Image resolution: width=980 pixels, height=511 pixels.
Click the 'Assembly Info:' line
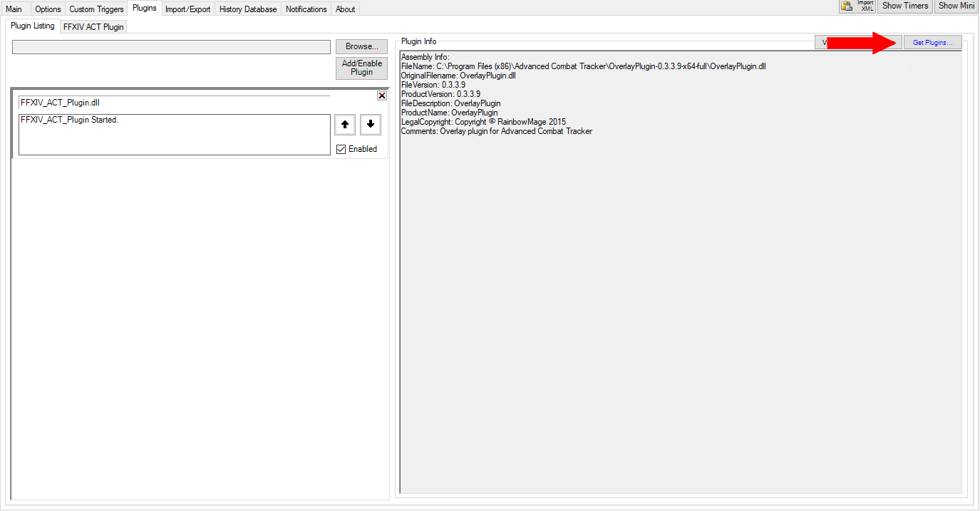click(x=425, y=57)
